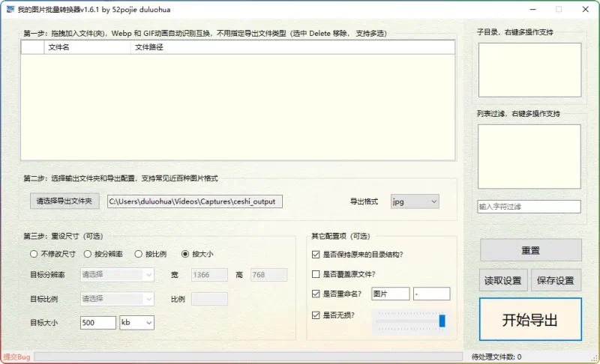Click the app icon in the title bar

[x=8, y=9]
